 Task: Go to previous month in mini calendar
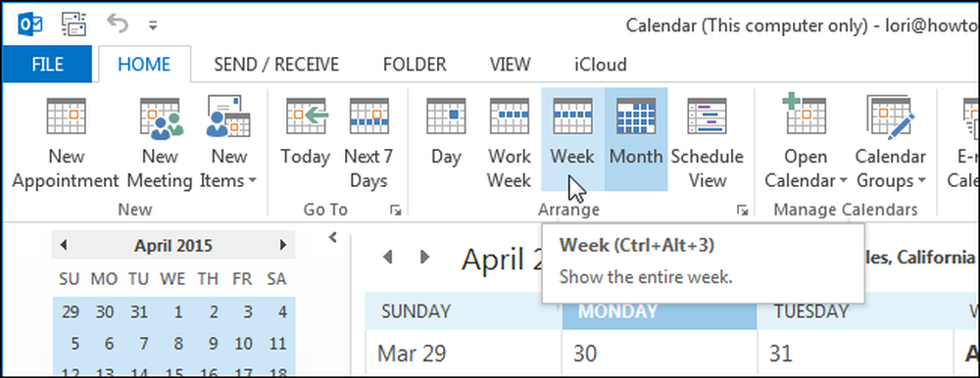coord(63,245)
